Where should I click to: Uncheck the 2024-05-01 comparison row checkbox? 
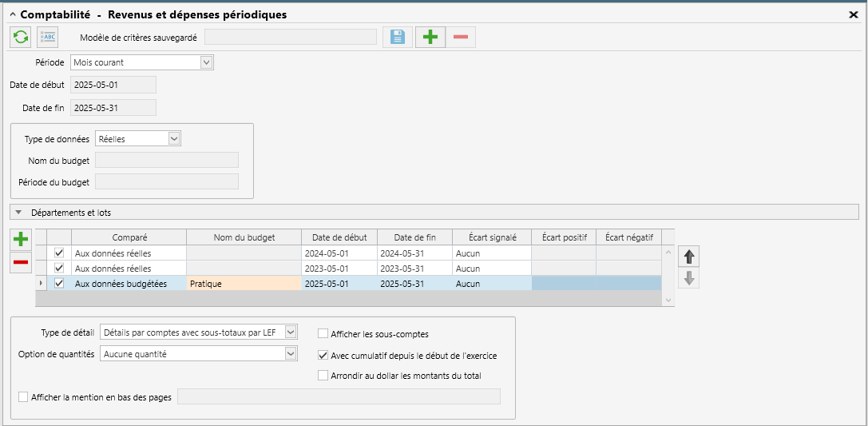[x=58, y=253]
